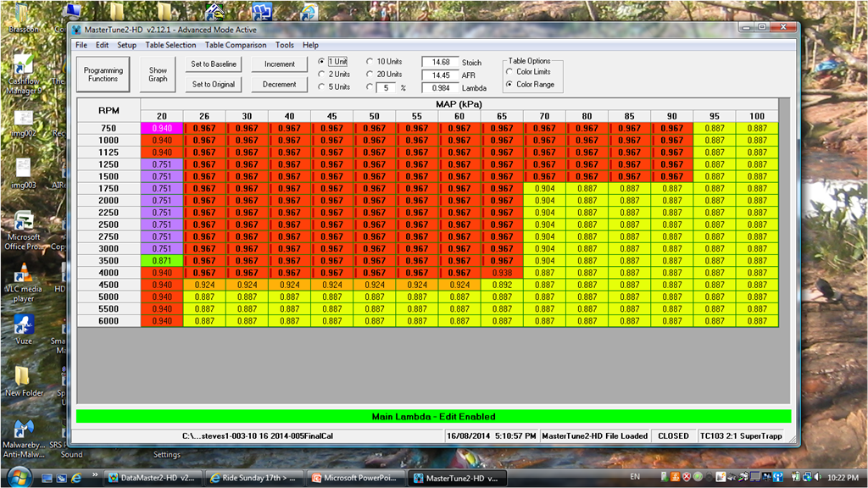868x488 pixels.
Task: Click TC103 2:1 SuperTrapp status entry
Action: point(741,436)
